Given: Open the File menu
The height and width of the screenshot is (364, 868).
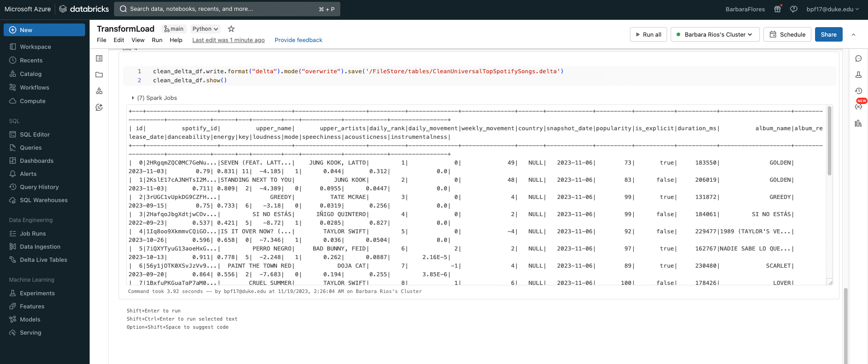Looking at the screenshot, I should point(101,40).
